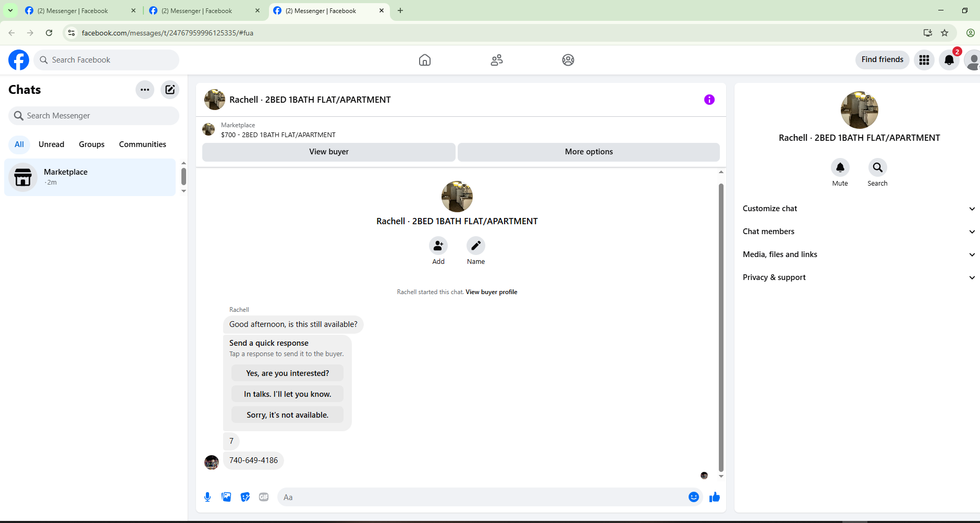This screenshot has width=980, height=523.
Task: Close the active Messenger browser tab
Action: pyautogui.click(x=382, y=10)
